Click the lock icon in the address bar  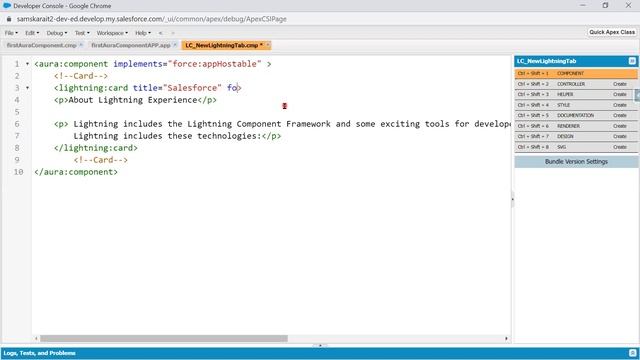click(x=9, y=19)
